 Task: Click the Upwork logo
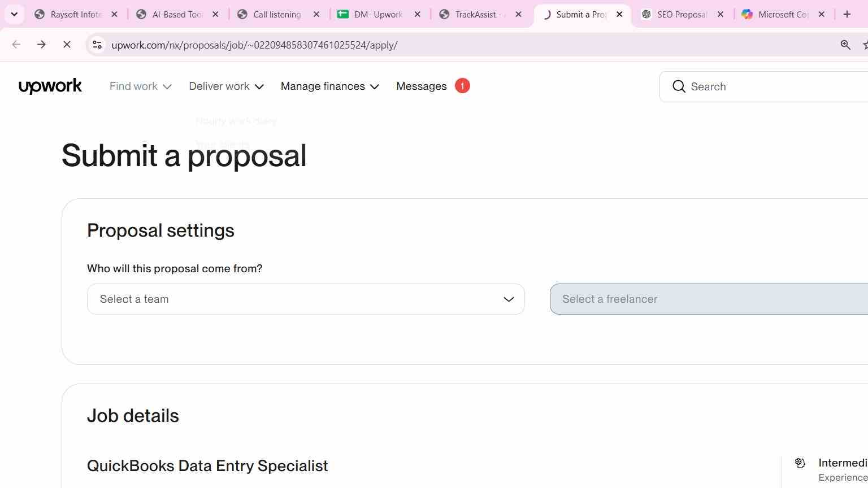[x=50, y=86]
